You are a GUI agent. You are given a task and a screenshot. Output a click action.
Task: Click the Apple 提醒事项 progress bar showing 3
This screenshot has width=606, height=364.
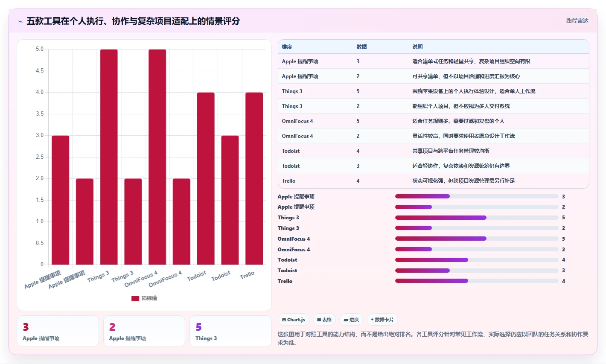click(x=477, y=196)
